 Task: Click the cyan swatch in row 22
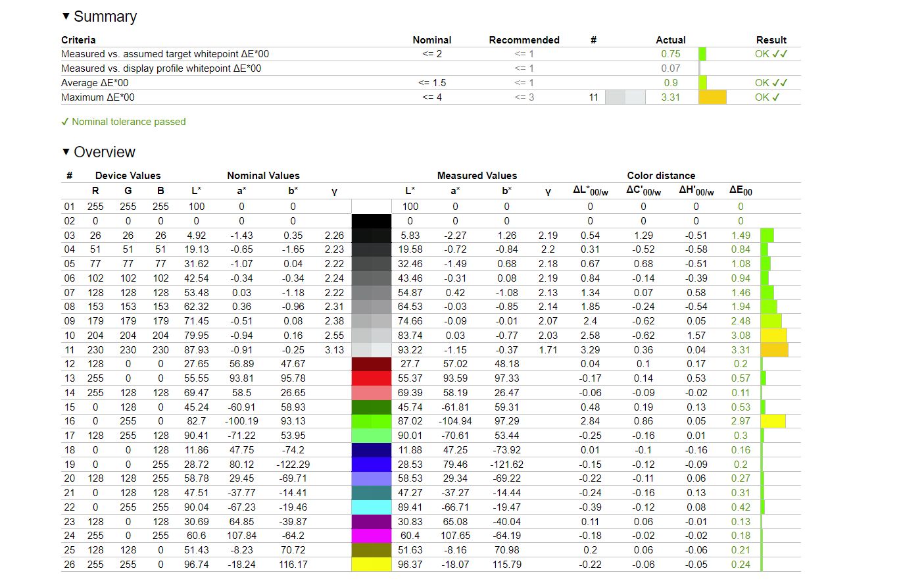[x=372, y=507]
